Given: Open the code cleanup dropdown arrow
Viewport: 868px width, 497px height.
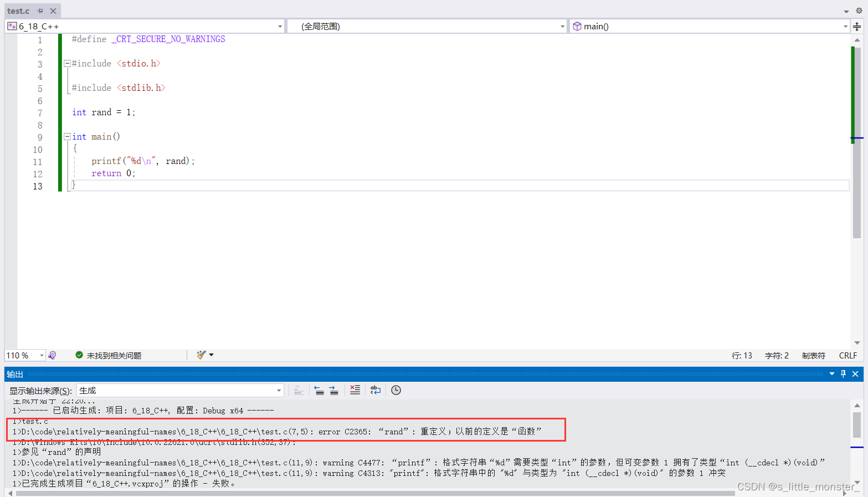Looking at the screenshot, I should coord(211,355).
